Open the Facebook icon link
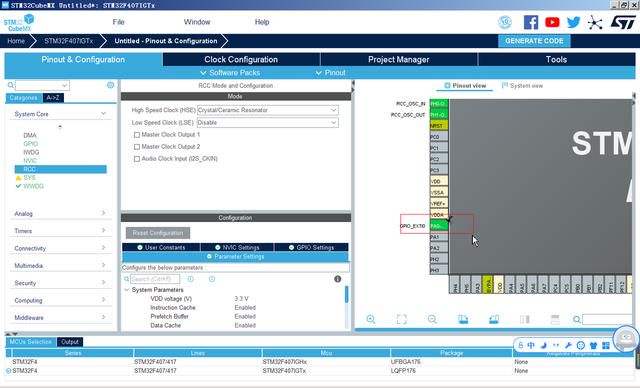 coord(531,22)
